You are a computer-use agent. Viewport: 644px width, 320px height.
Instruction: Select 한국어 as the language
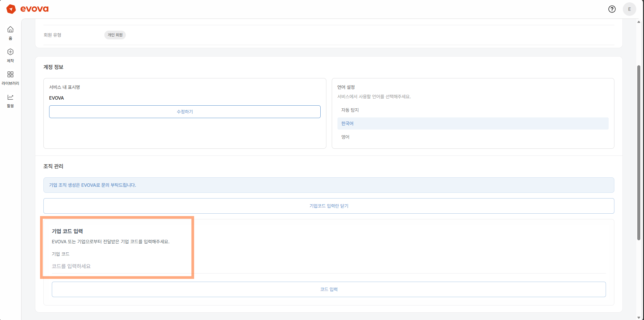[x=347, y=123]
